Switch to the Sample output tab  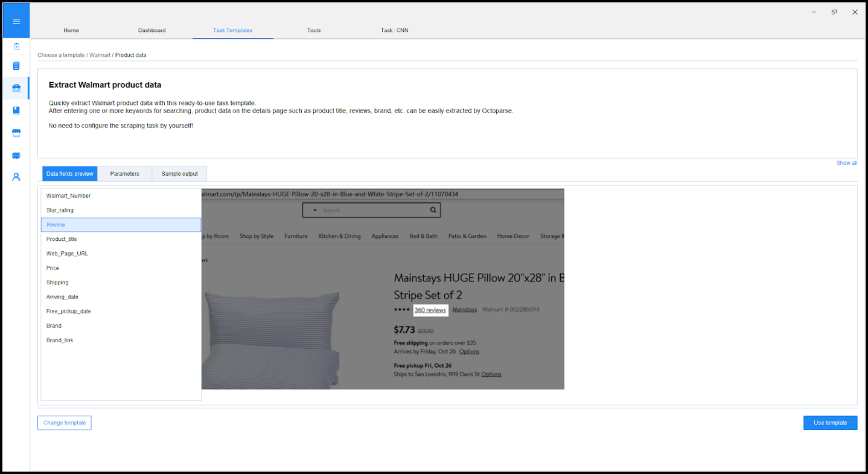coord(179,174)
